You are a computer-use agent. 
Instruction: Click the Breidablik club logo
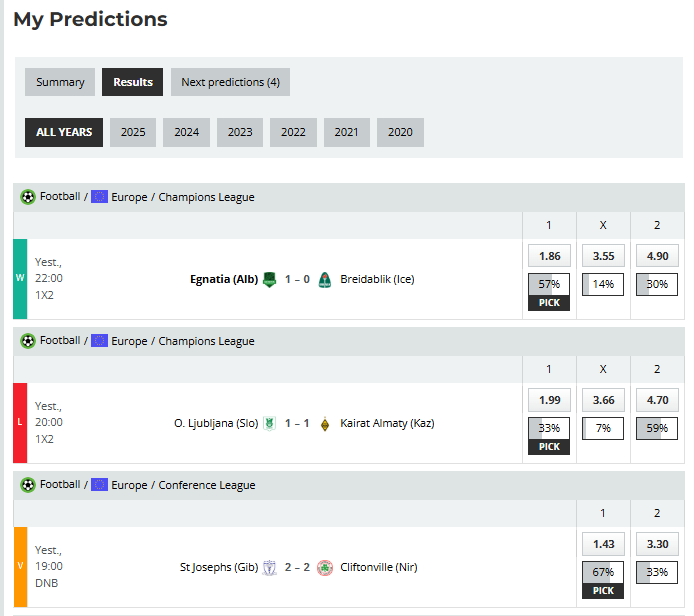click(324, 280)
